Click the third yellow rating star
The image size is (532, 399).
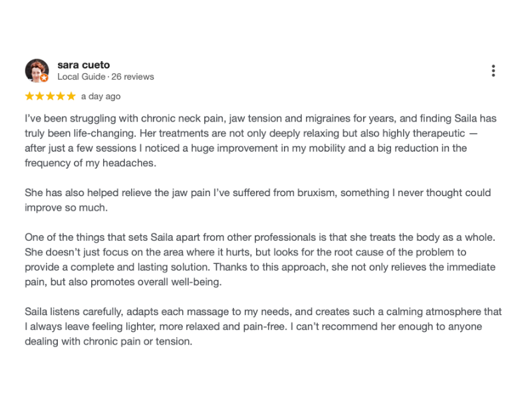tap(51, 96)
